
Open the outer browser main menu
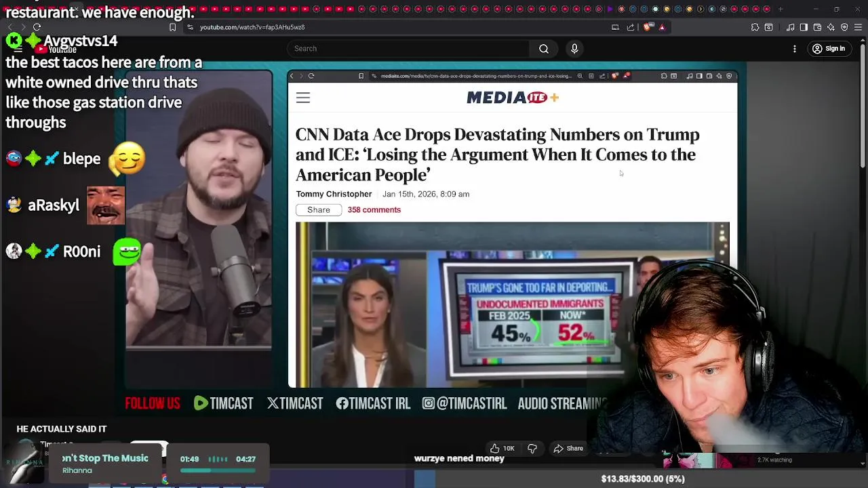pyautogui.click(x=858, y=27)
